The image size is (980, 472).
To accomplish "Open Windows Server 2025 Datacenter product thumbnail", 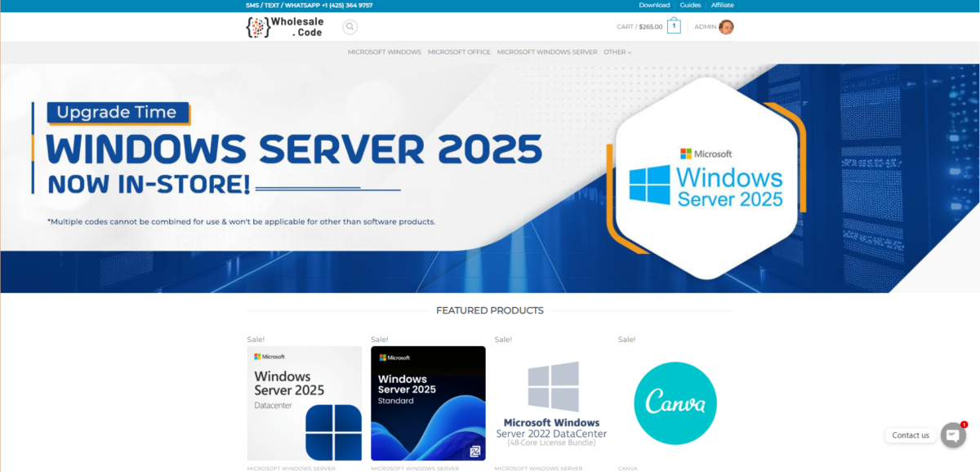I will pos(305,403).
